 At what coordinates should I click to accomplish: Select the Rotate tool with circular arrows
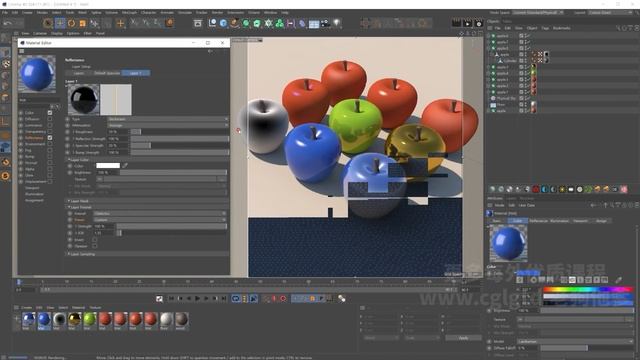click(x=71, y=23)
